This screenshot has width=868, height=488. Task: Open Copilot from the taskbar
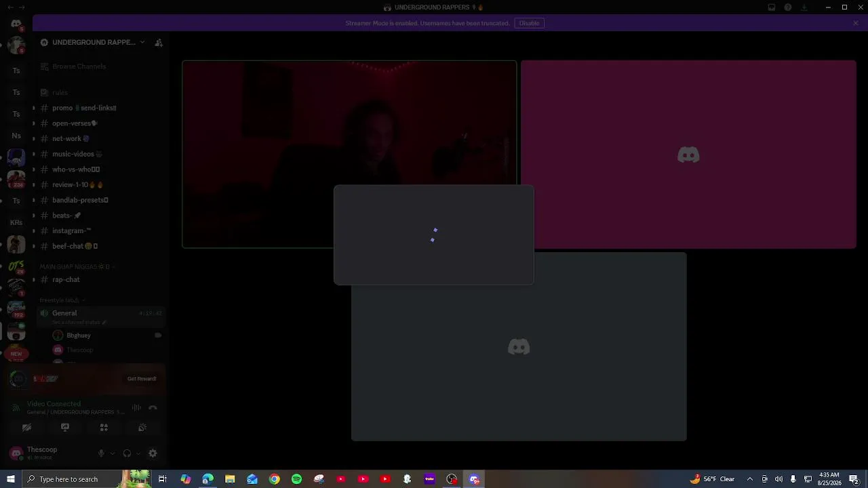[x=185, y=479]
